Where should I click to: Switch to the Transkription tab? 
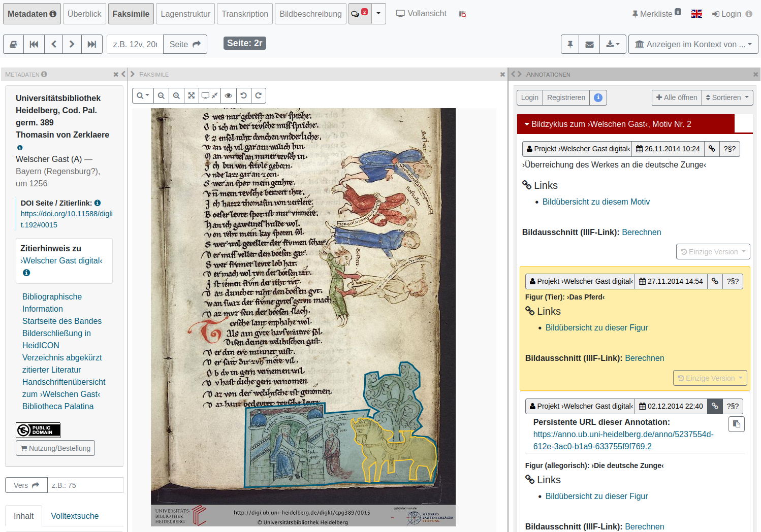tap(245, 14)
